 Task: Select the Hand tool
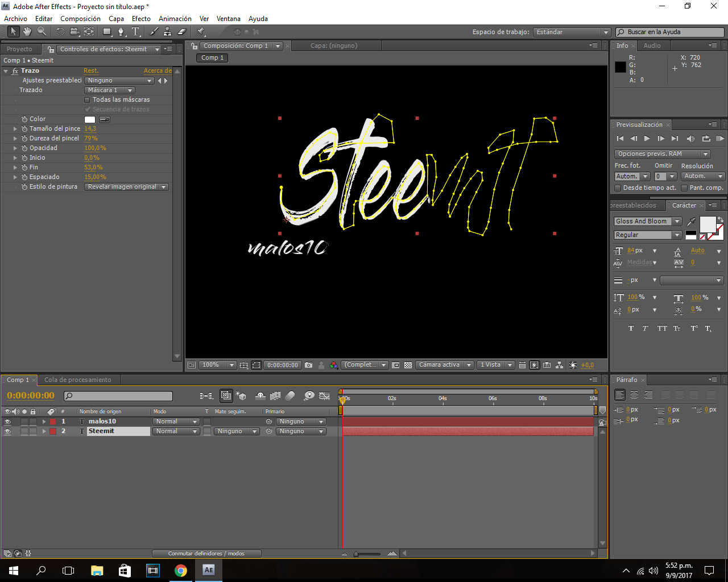coord(27,32)
